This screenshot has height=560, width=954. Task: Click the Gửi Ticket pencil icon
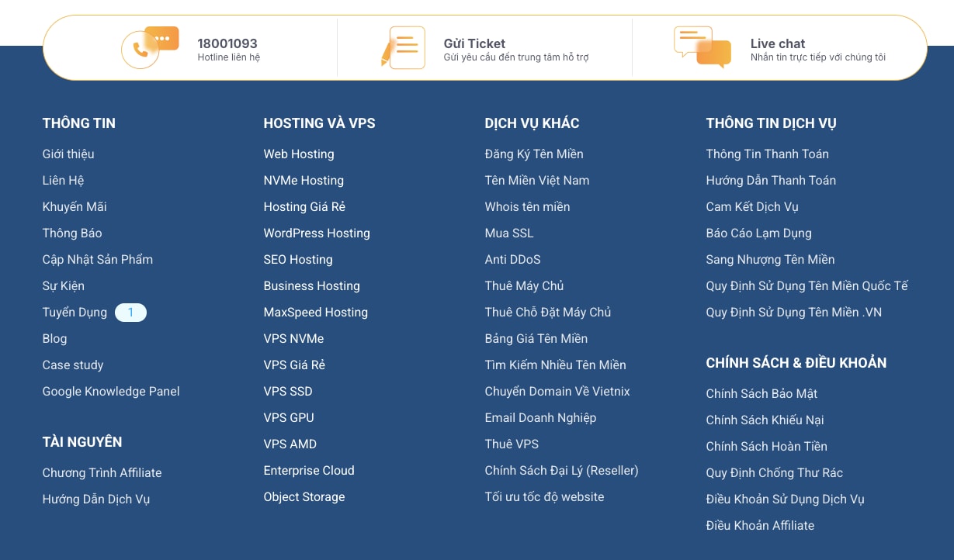pyautogui.click(x=403, y=47)
